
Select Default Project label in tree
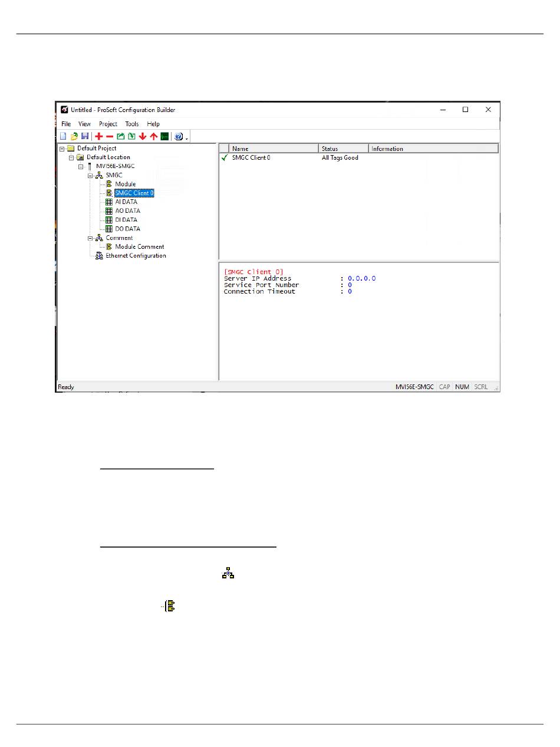[x=97, y=149]
